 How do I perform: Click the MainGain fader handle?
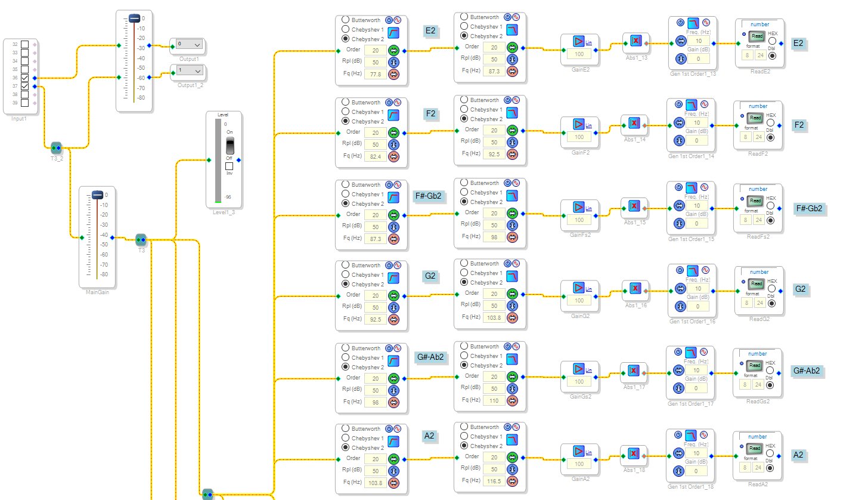(98, 194)
